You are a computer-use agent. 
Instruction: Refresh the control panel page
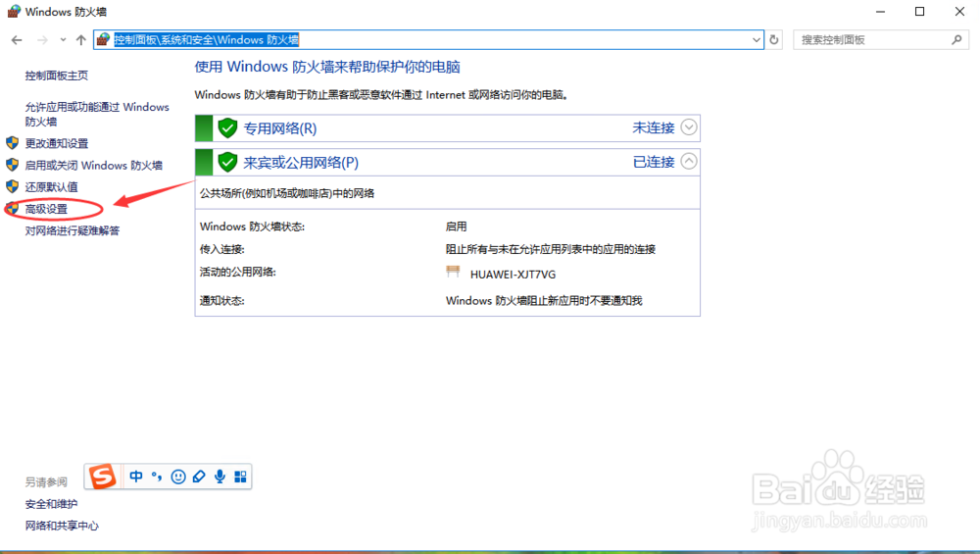(774, 40)
